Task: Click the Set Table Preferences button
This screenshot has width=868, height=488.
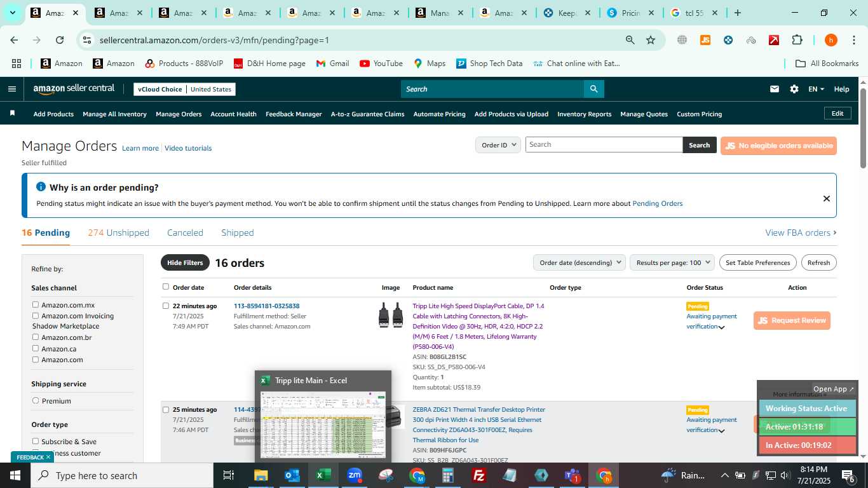Action: tap(757, 262)
